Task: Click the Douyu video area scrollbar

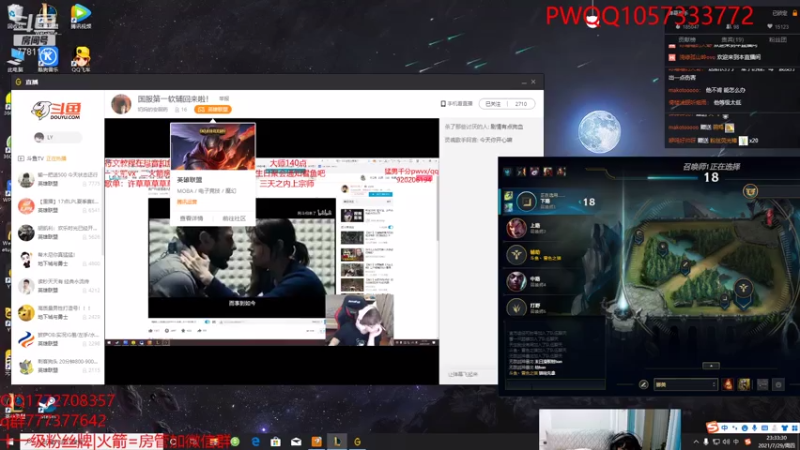Action: tap(437, 199)
